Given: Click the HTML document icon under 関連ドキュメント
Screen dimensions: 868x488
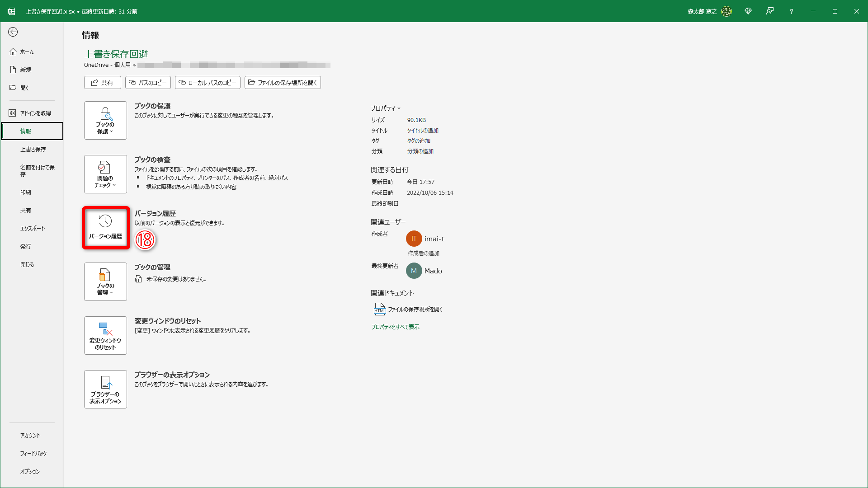Looking at the screenshot, I should (x=380, y=309).
